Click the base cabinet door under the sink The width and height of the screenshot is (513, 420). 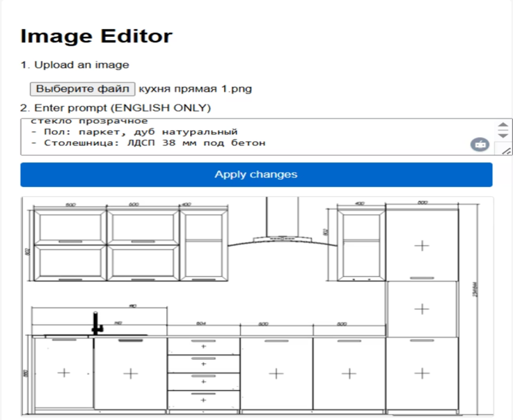click(x=63, y=373)
